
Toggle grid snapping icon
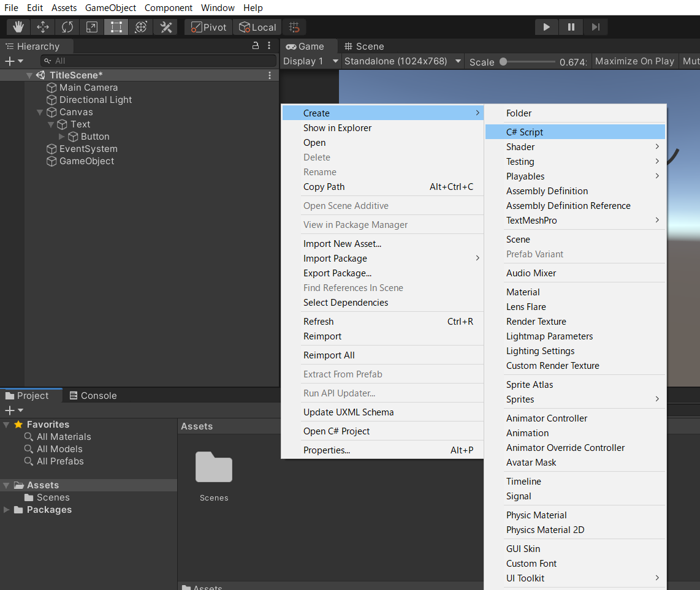[x=294, y=27]
